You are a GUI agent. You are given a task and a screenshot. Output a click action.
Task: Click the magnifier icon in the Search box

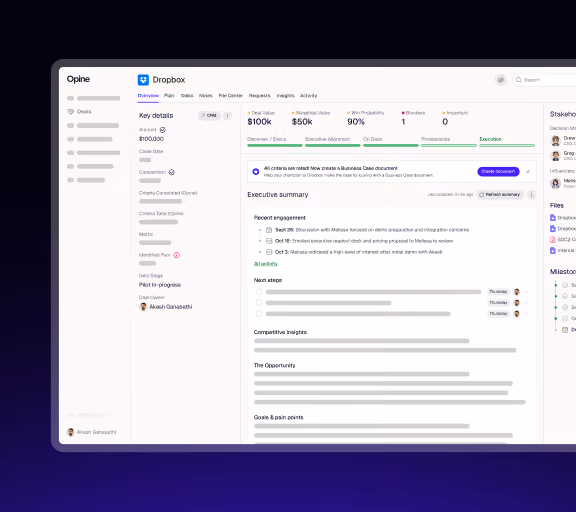pos(518,80)
